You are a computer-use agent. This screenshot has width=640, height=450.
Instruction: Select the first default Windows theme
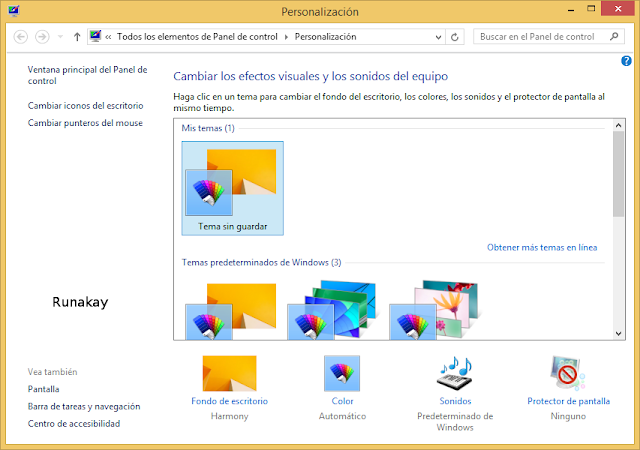coord(231,311)
